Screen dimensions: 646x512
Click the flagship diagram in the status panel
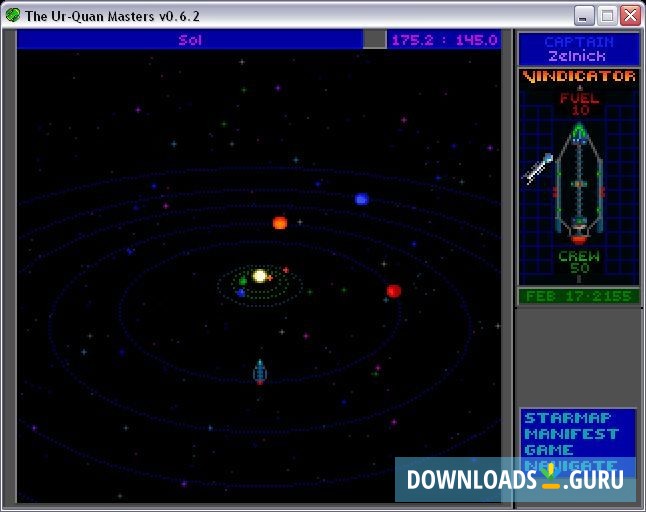[579, 184]
